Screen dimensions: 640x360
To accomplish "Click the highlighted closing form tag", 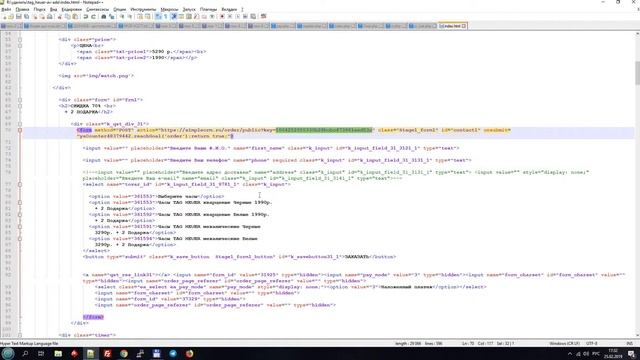I will pos(93,317).
